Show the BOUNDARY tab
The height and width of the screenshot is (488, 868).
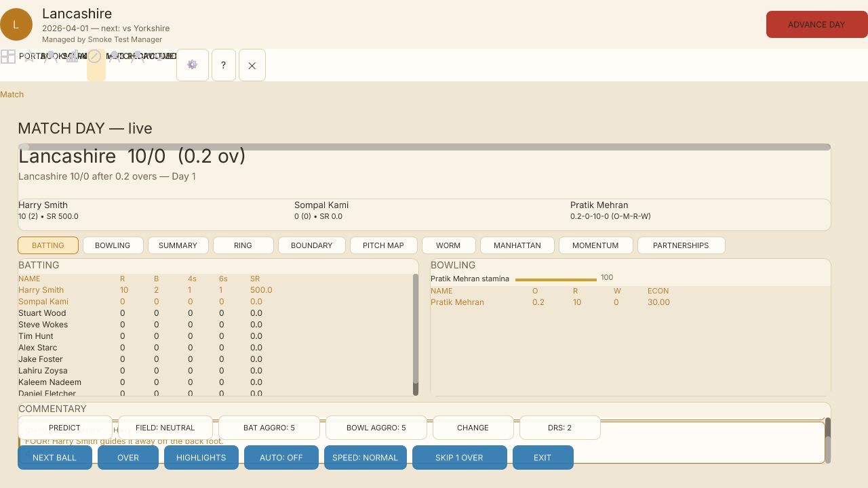(x=311, y=245)
